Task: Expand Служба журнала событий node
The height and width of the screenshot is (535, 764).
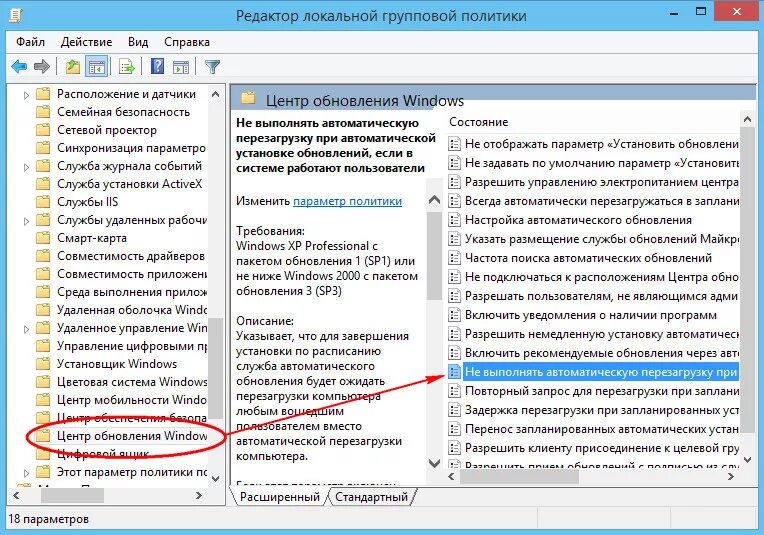Action: pyautogui.click(x=26, y=167)
